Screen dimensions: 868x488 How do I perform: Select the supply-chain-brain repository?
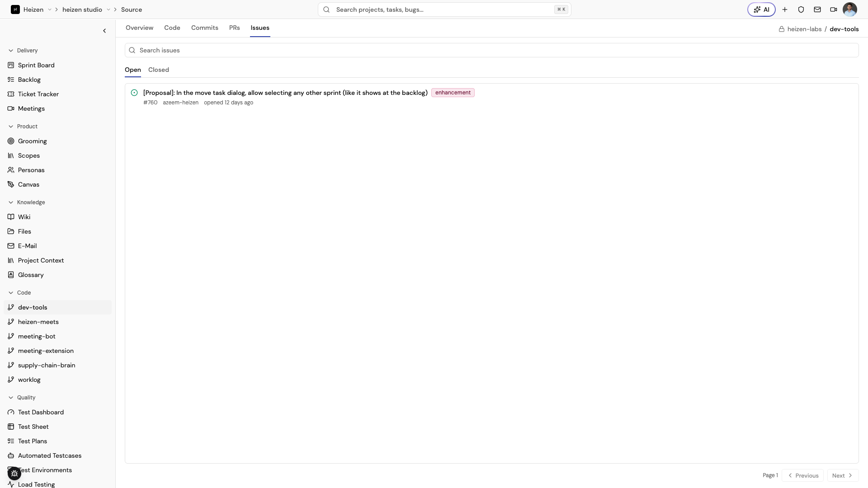point(57,365)
